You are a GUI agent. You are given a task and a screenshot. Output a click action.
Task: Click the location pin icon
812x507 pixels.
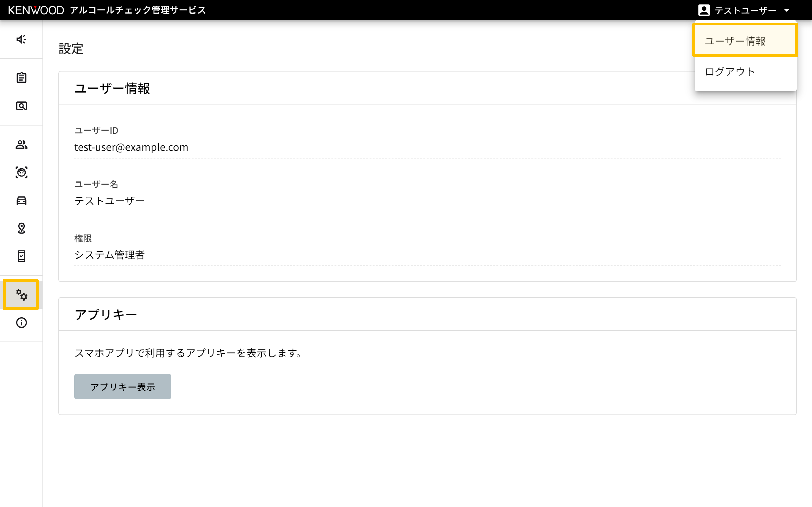tap(21, 228)
